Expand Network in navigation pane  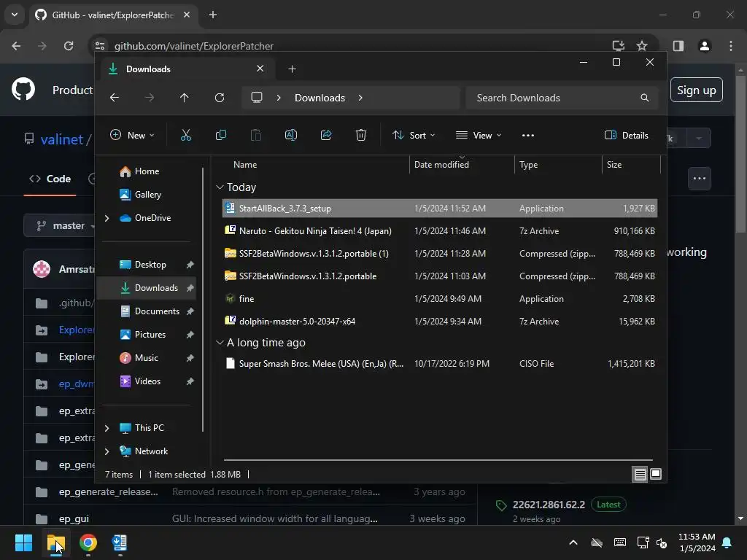[107, 451]
